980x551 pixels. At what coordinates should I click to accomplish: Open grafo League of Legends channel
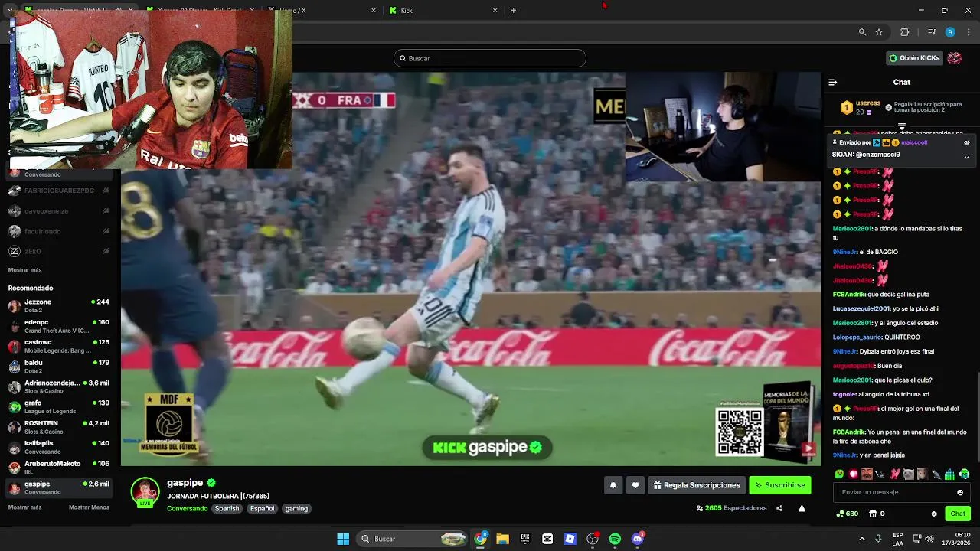click(x=59, y=406)
